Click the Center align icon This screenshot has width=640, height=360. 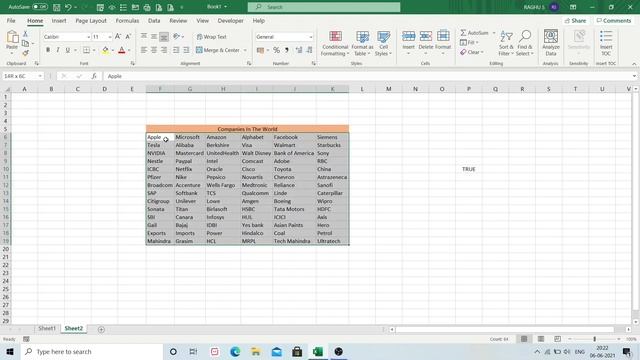[x=154, y=50]
